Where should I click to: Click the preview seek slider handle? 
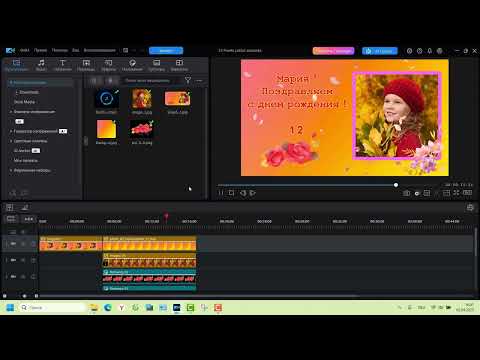pos(396,185)
